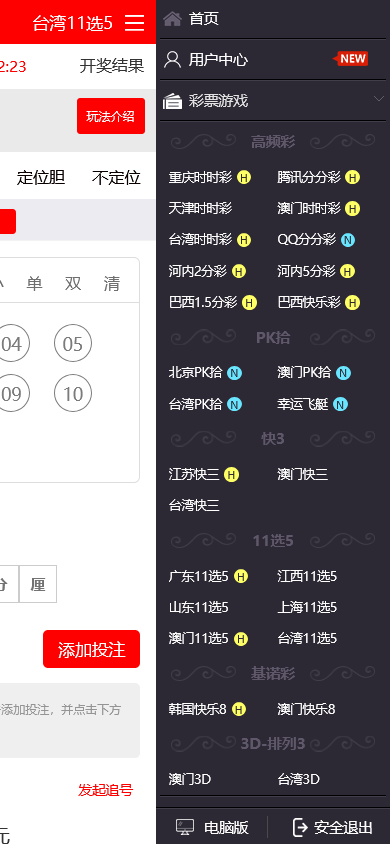
Task: Switch to 不定位 tab
Action: coord(116,177)
